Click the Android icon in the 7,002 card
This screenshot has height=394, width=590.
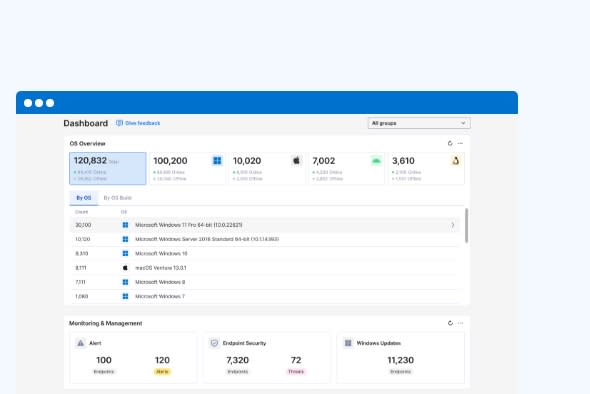click(376, 161)
